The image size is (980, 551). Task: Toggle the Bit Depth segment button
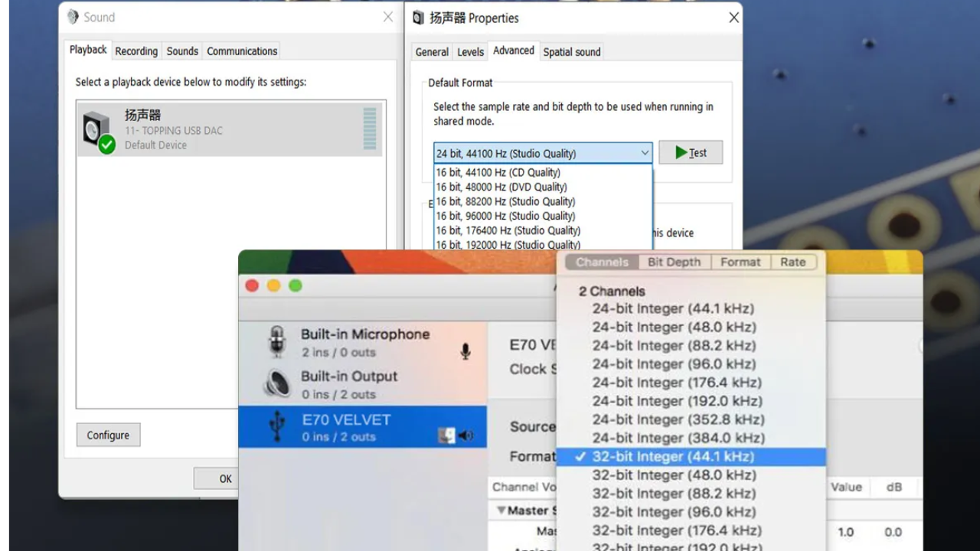point(674,262)
